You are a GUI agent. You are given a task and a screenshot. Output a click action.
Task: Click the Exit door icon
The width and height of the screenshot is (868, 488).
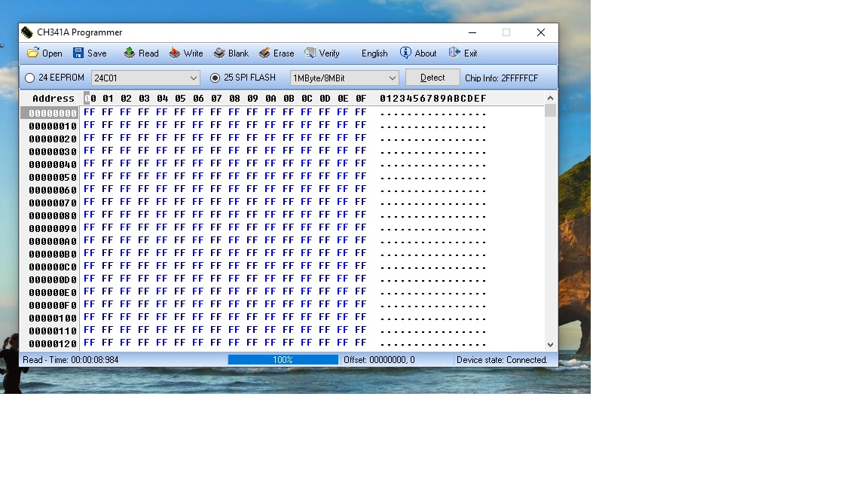pos(454,53)
